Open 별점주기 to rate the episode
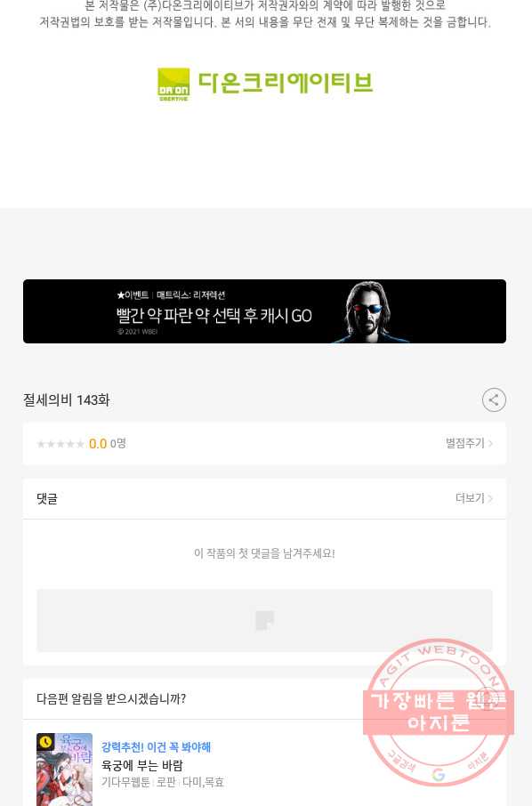The image size is (532, 806). click(469, 443)
